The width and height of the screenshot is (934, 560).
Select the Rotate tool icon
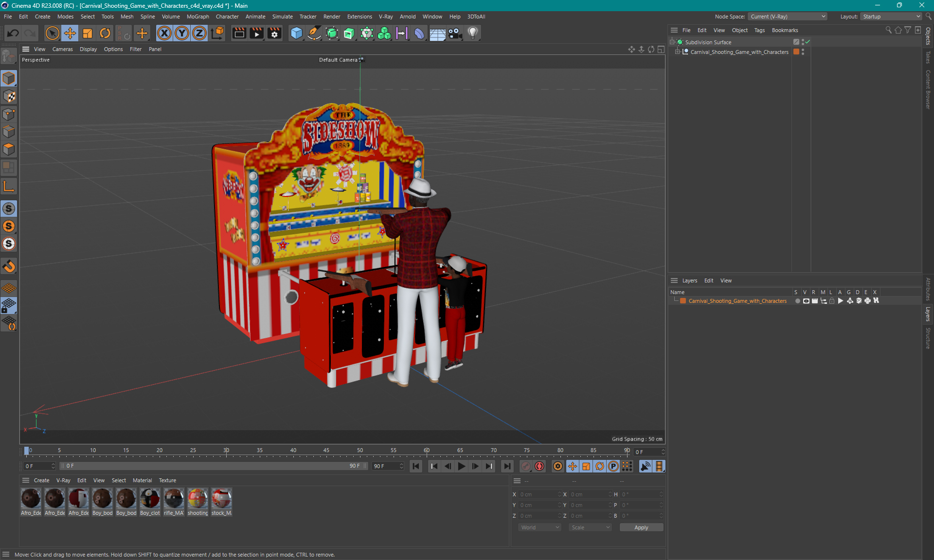104,33
